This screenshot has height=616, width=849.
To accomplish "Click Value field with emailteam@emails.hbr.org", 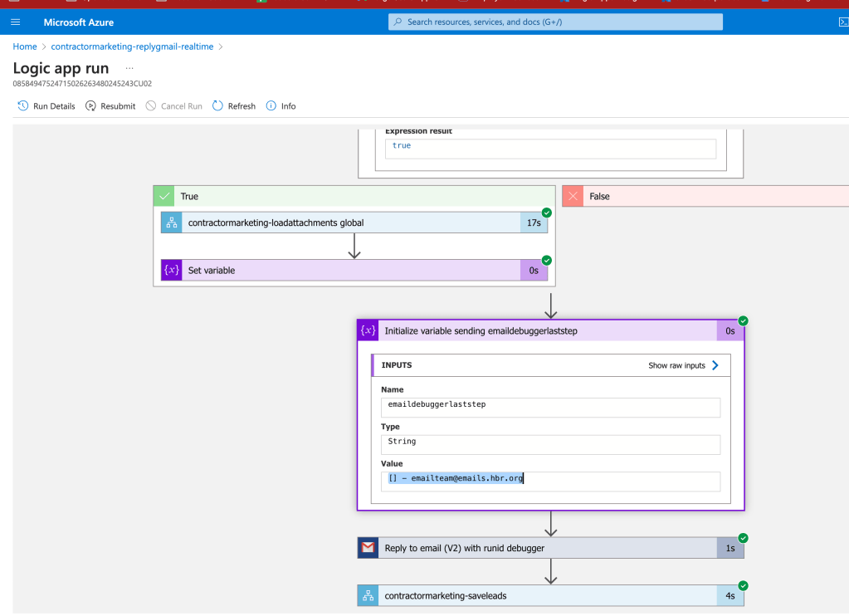I will (x=551, y=482).
